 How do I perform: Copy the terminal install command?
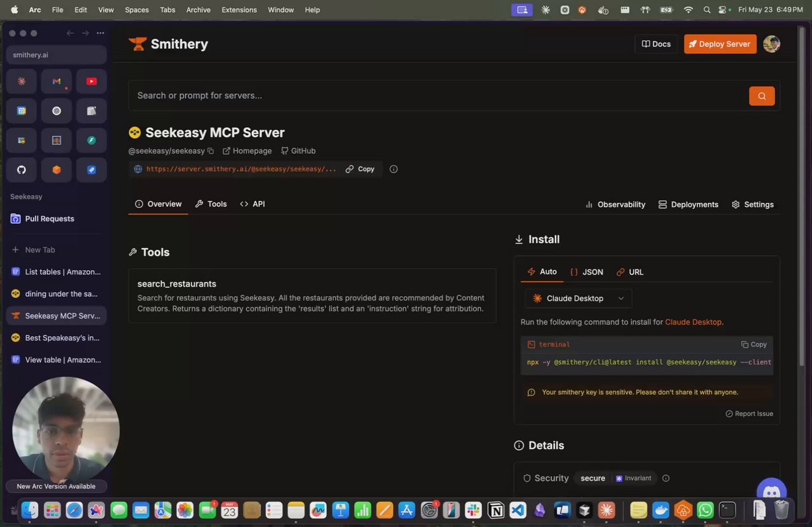coord(754,344)
